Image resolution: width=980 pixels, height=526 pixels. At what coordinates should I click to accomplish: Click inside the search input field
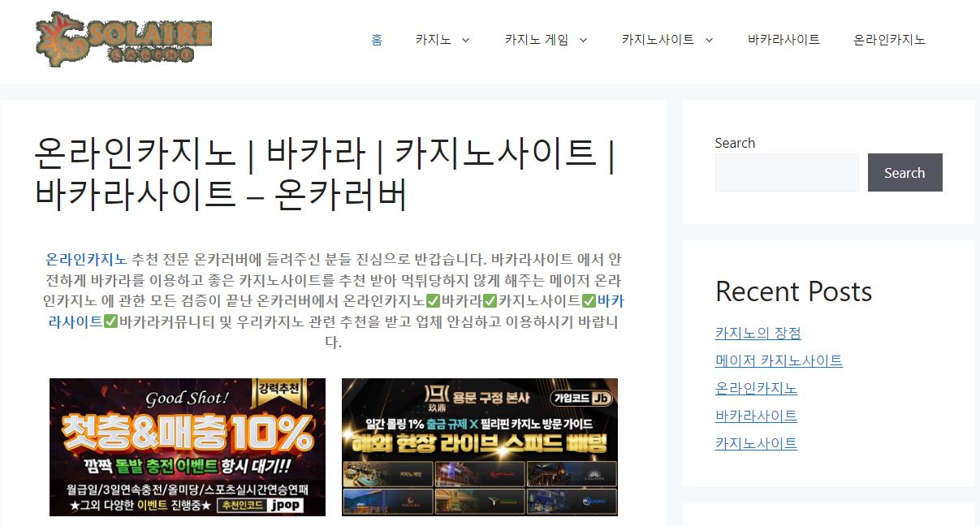point(786,172)
